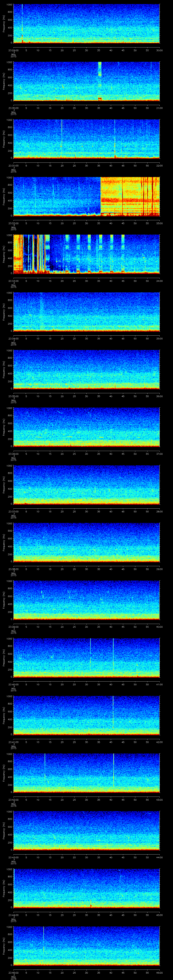This screenshot has width=173, height=980.
Task: Select the spectrogram panel starting at 23:31:00
Action: (x=86, y=139)
